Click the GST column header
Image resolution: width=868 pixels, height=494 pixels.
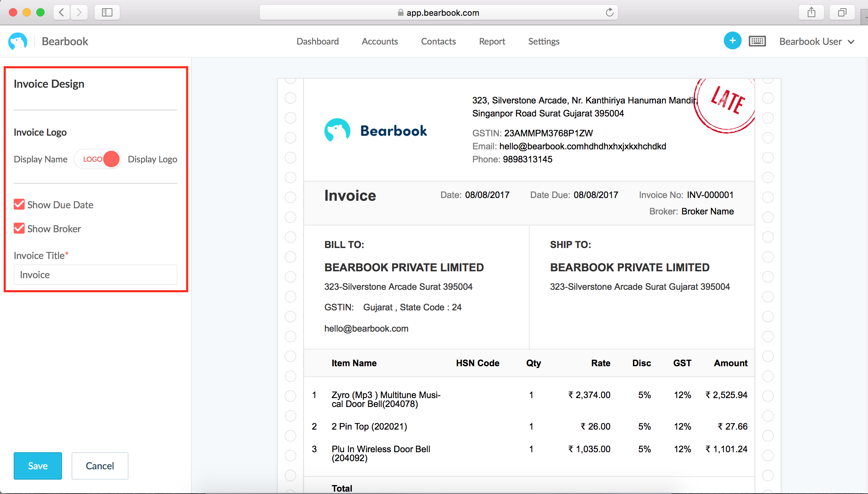(x=682, y=363)
